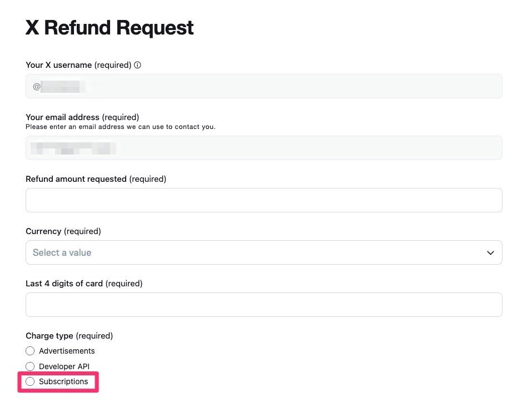The height and width of the screenshot is (402, 532).
Task: Click the email contact helper text
Action: tap(120, 127)
